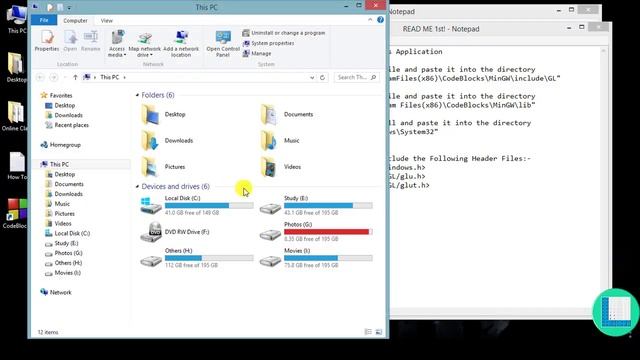640x360 pixels.
Task: Select the Desktop folder icon
Action: [x=150, y=114]
